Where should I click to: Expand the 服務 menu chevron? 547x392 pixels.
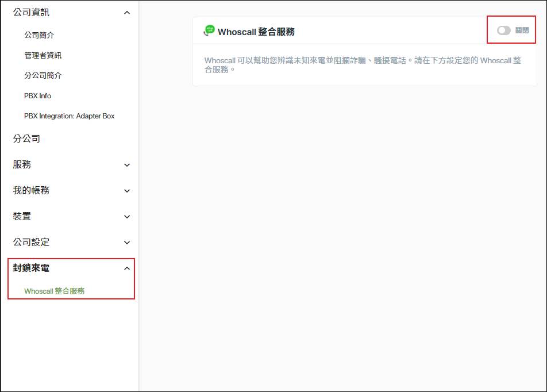coord(127,165)
